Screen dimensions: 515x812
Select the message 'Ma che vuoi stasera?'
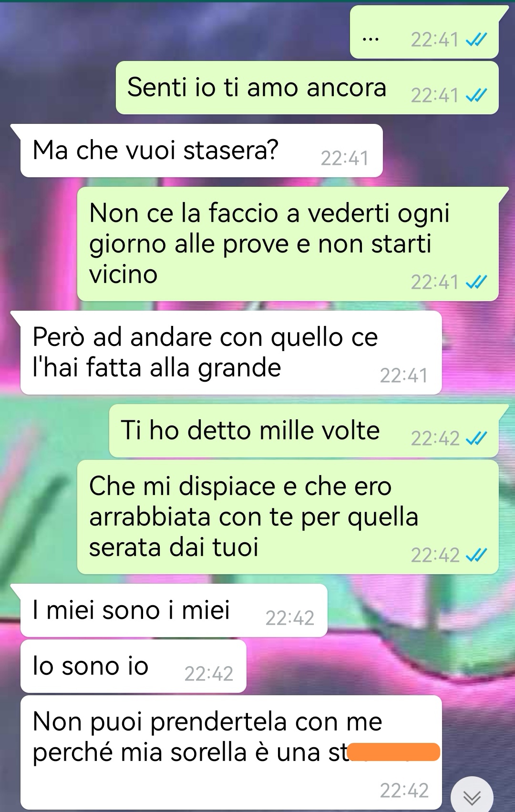(x=201, y=151)
